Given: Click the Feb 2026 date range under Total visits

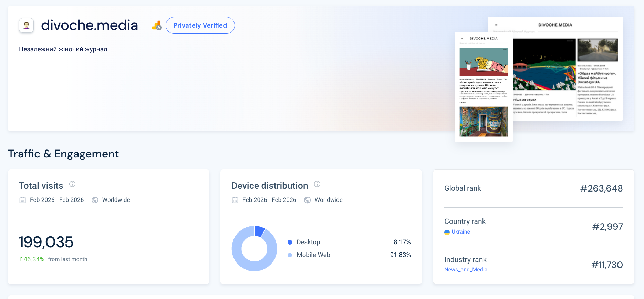Looking at the screenshot, I should [x=57, y=200].
